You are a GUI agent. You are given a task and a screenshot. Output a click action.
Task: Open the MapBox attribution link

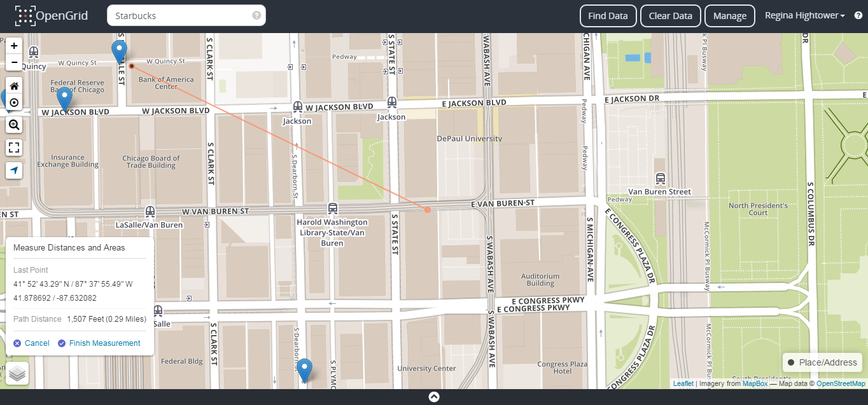coord(755,383)
